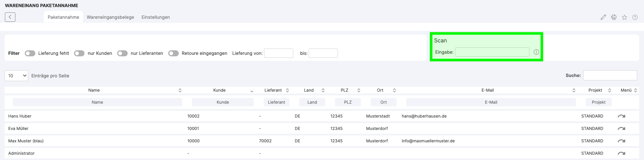Open the Einstellungen tab
The width and height of the screenshot is (644, 160).
click(155, 17)
